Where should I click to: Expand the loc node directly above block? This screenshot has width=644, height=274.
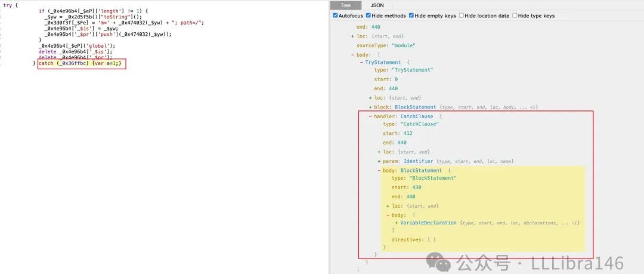370,98
